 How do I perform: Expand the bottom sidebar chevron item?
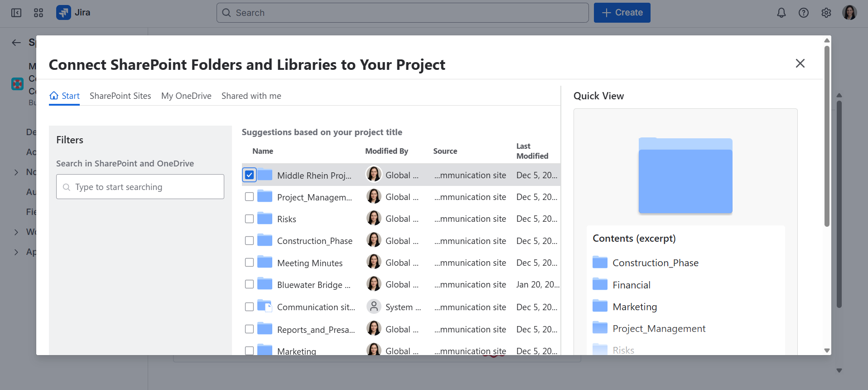(x=16, y=252)
